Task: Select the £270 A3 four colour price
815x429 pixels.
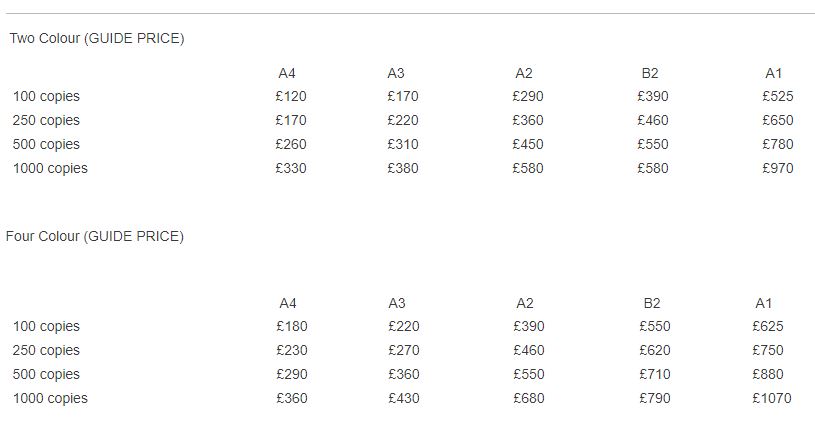Action: pyautogui.click(x=404, y=350)
